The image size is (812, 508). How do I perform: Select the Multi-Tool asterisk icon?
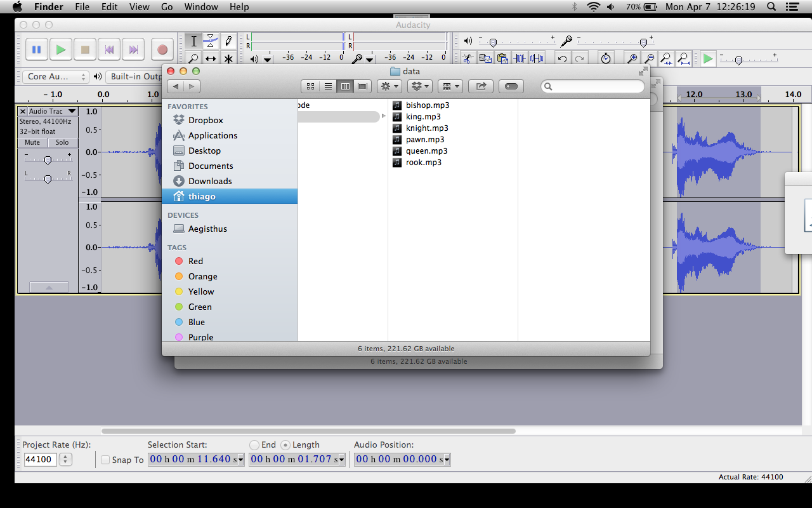(x=228, y=58)
